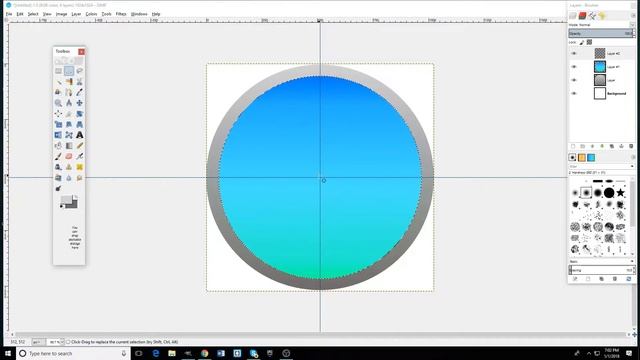Refresh brushes using the bottom dock button

click(629, 279)
